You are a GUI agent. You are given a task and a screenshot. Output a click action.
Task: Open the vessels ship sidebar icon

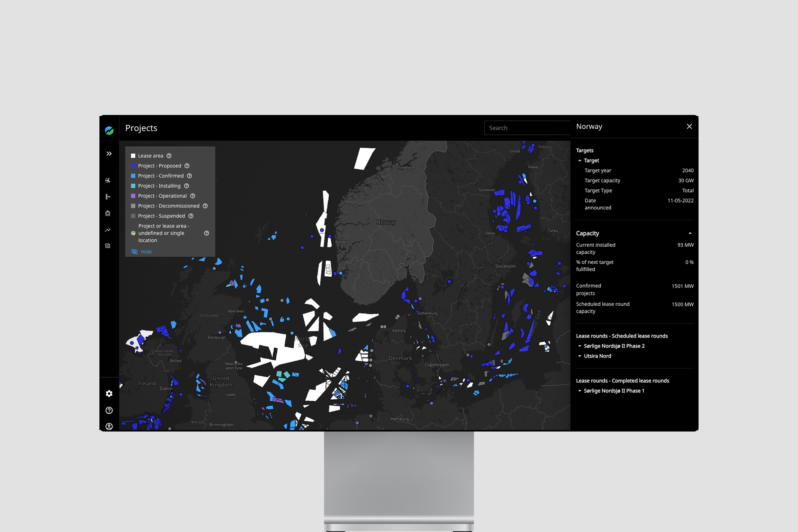108,213
